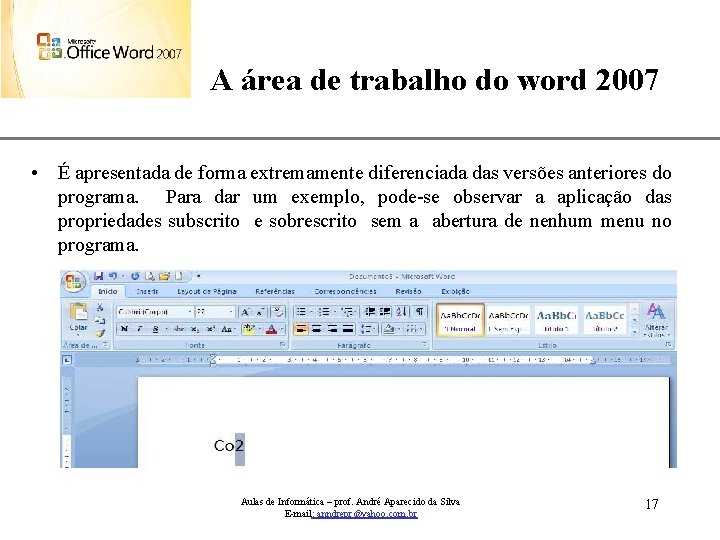Select Center alignment
Image resolution: width=720 pixels, height=540 pixels.
316,329
